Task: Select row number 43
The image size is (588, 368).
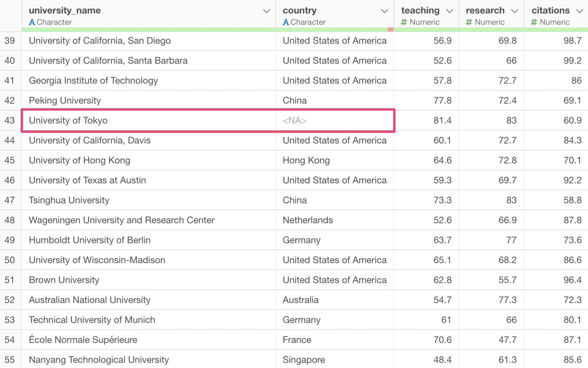Action: tap(10, 120)
